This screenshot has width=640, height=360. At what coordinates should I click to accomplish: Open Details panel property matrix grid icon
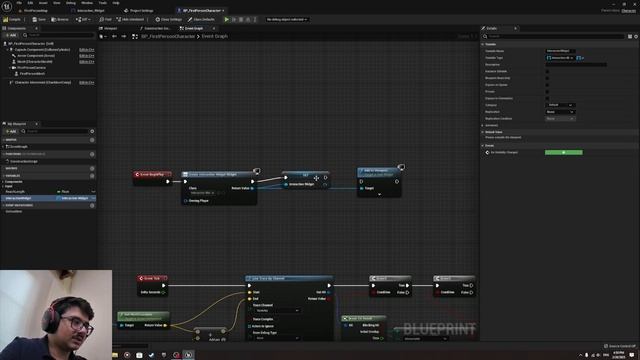(630, 36)
